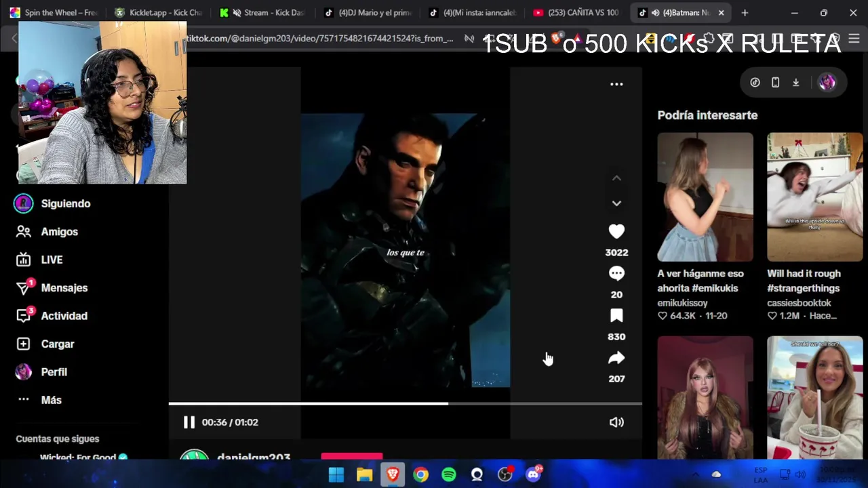Click the danielgm203 author avatar

pos(195,455)
